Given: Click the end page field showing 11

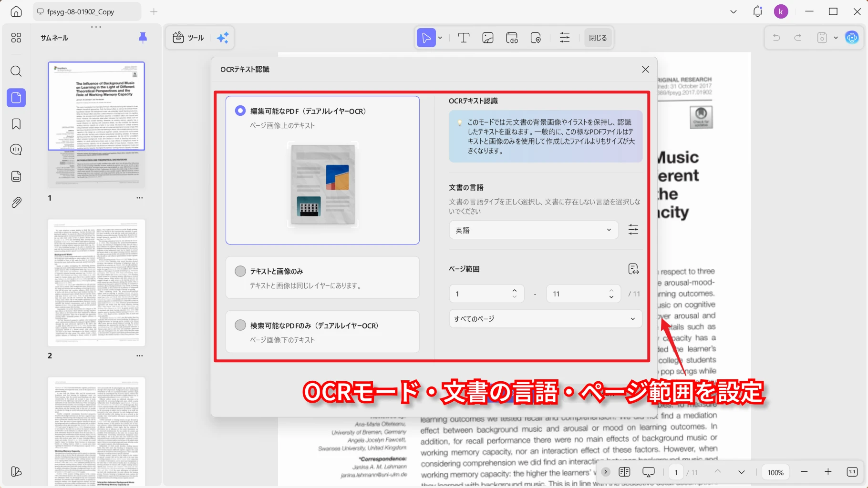Looking at the screenshot, I should click(583, 294).
